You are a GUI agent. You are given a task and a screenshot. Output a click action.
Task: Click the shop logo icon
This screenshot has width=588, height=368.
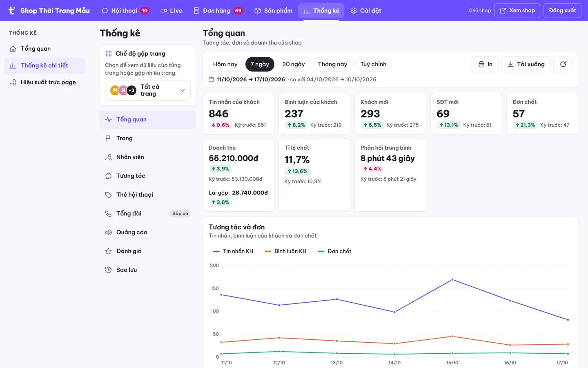point(12,11)
